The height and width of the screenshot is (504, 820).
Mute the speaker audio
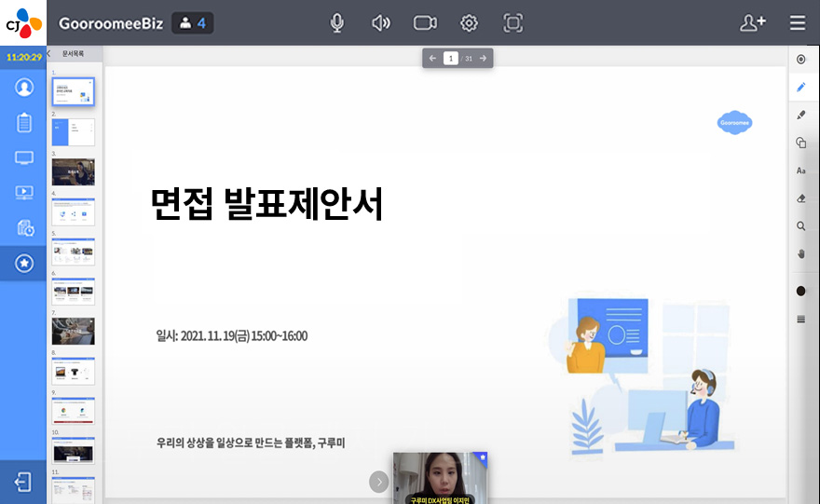click(380, 23)
